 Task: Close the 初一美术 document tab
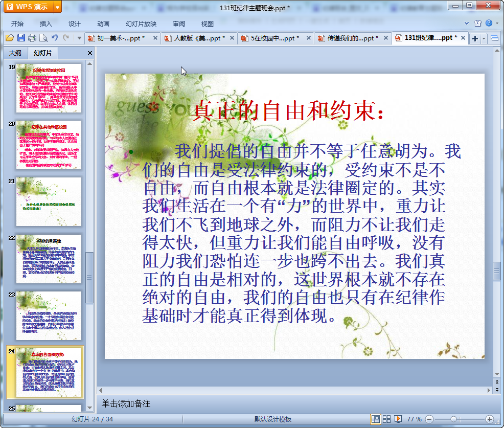155,38
